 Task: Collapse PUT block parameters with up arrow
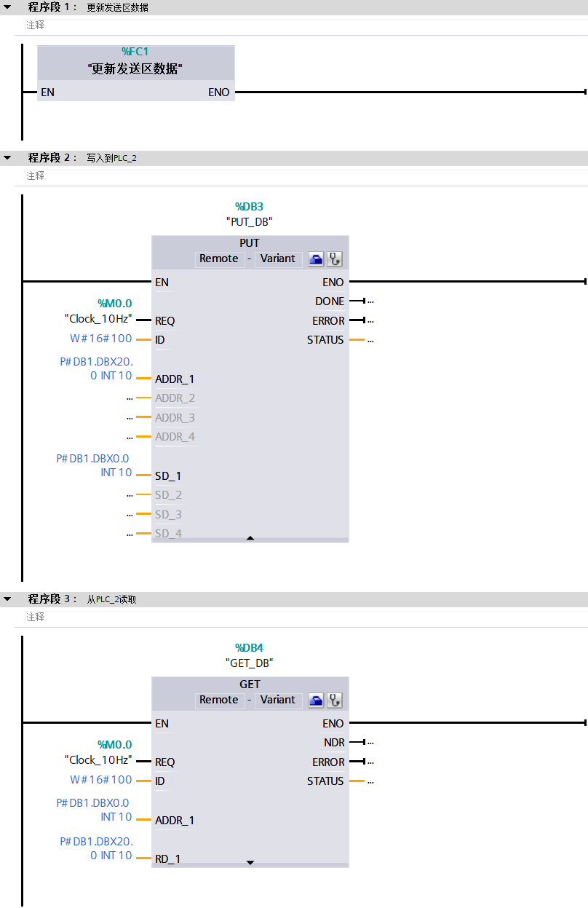(x=250, y=538)
